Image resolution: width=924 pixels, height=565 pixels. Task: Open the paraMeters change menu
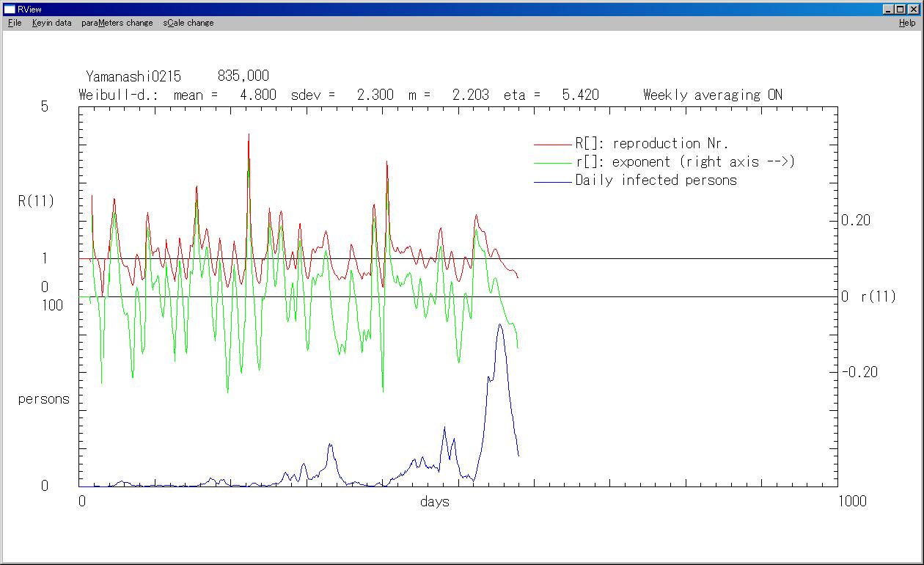tap(117, 23)
